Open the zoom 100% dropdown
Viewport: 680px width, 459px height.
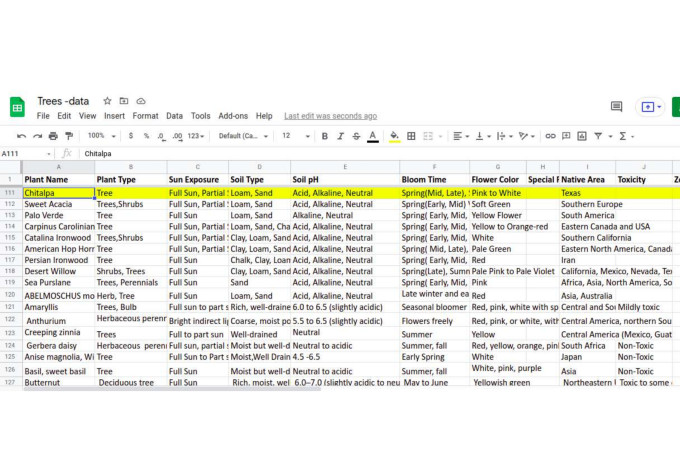101,136
